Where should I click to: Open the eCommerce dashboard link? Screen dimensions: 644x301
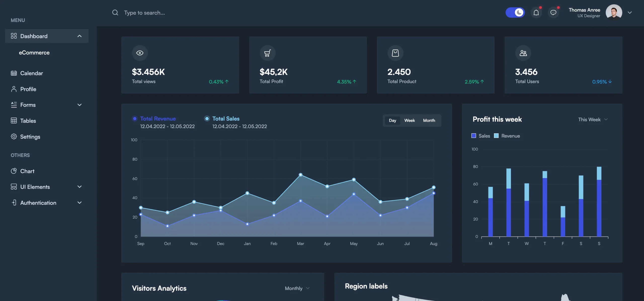point(34,52)
